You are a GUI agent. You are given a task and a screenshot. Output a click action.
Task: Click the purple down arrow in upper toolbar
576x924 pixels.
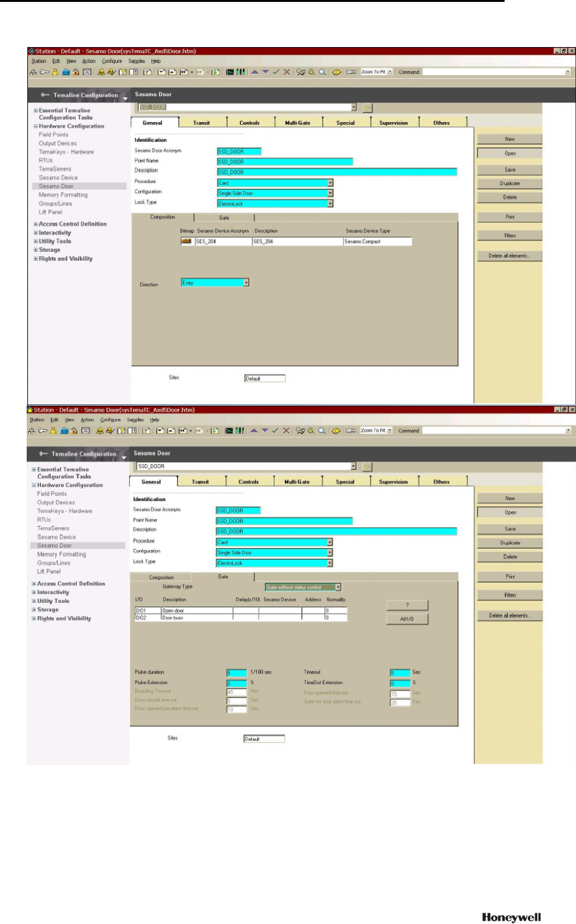[x=265, y=72]
